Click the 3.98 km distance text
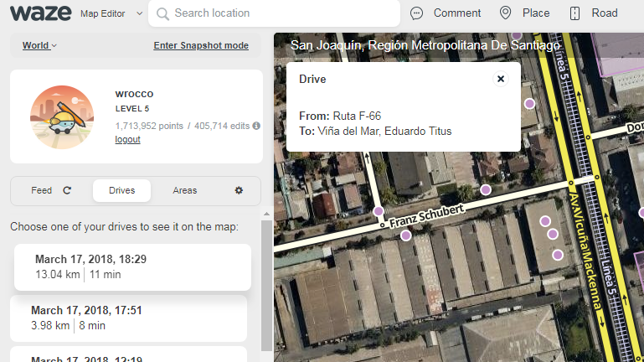The width and height of the screenshot is (644, 362). tap(50, 325)
